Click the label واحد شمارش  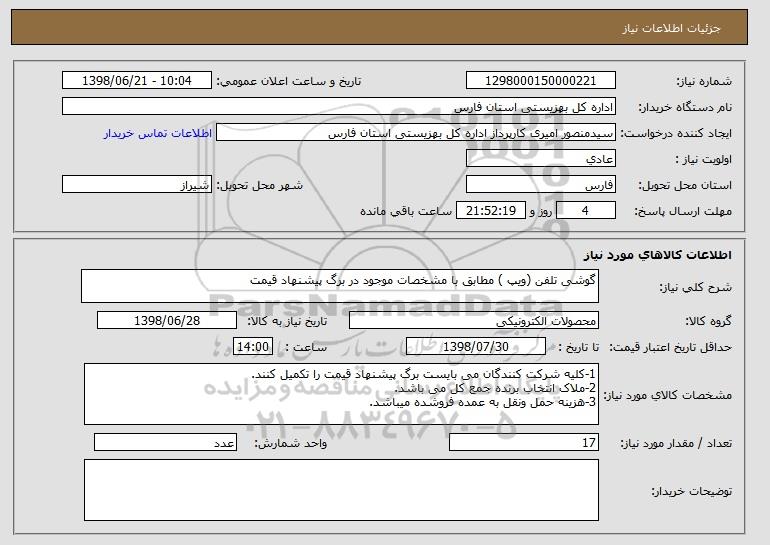tap(291, 443)
